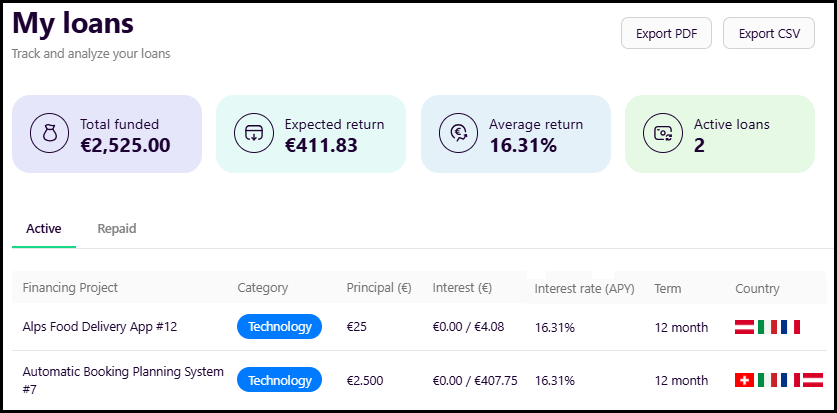Click Technology tag in Automatic Booking row

[279, 380]
